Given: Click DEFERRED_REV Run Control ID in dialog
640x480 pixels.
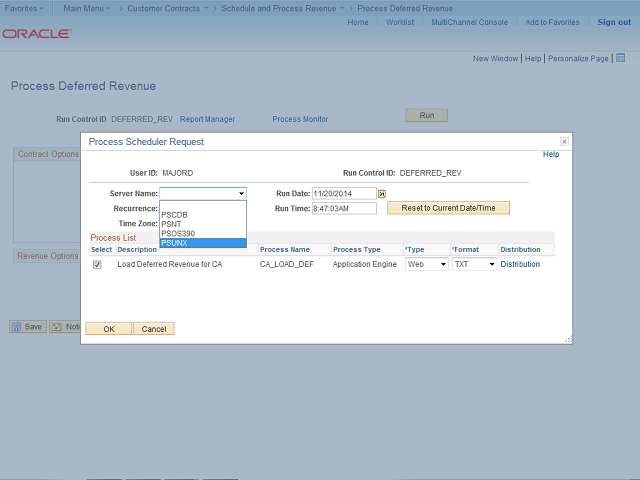Looking at the screenshot, I should tap(431, 173).
